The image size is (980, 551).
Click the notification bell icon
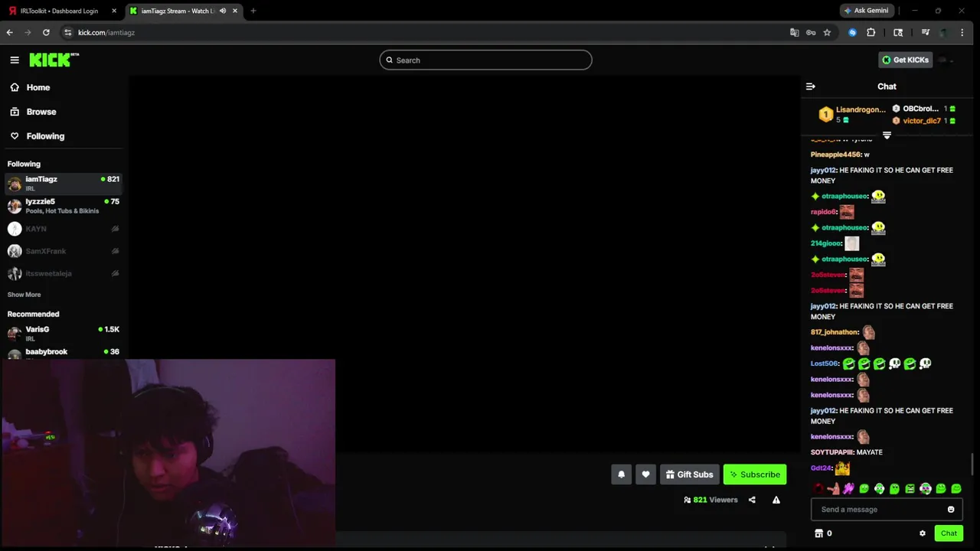pos(621,474)
